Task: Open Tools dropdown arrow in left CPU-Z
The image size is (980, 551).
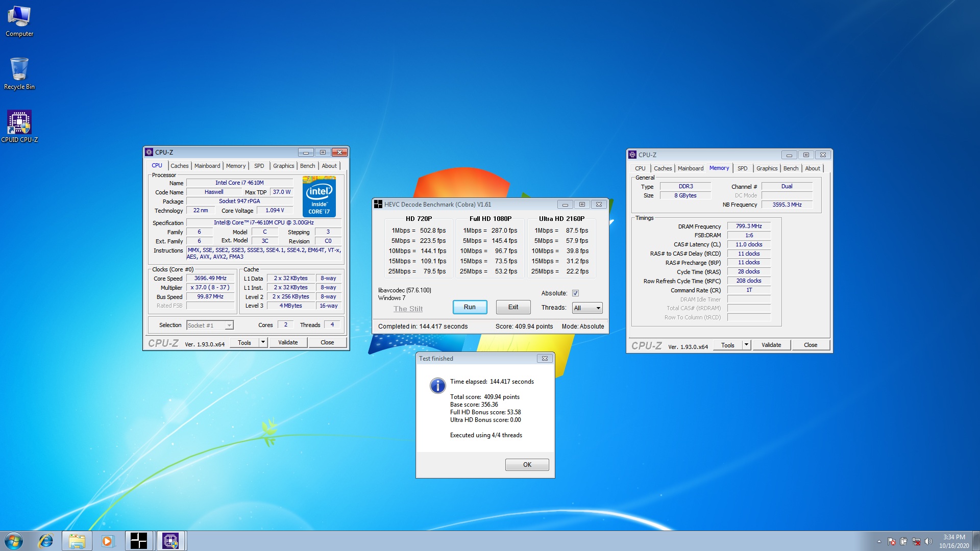Action: pyautogui.click(x=263, y=342)
